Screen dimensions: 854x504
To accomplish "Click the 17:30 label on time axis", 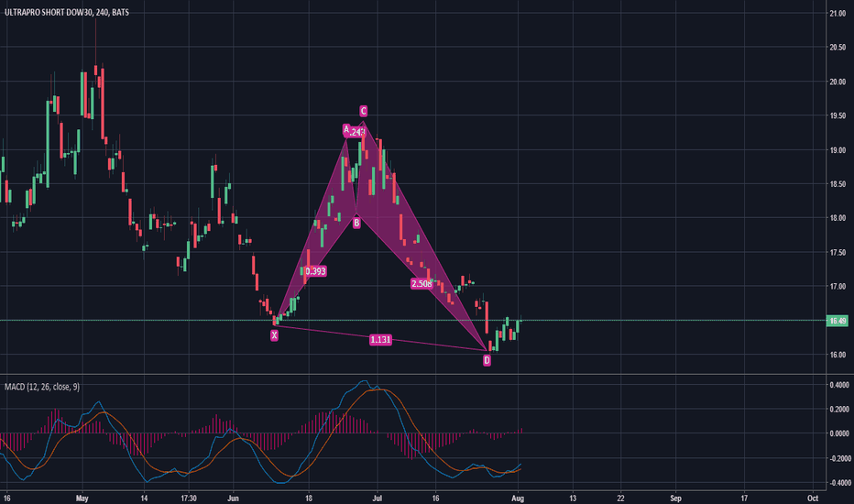I will click(189, 498).
